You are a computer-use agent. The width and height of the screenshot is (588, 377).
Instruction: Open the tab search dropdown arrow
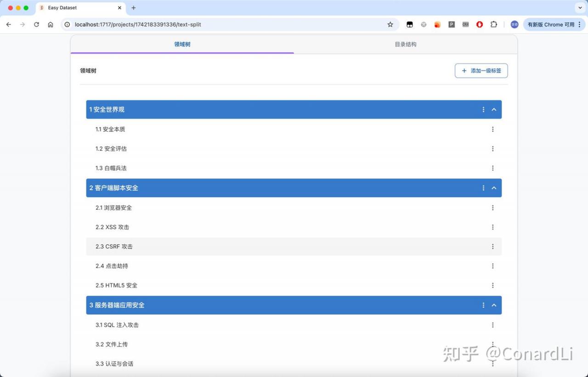tap(580, 8)
